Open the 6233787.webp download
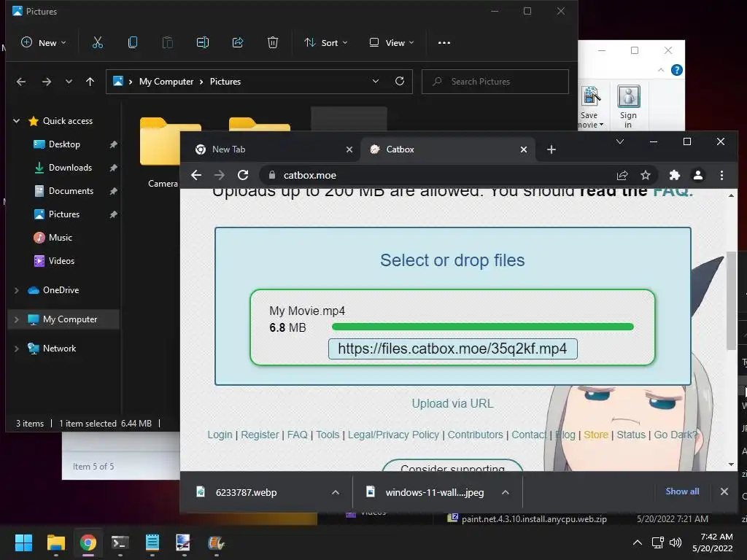The width and height of the screenshot is (747, 560). coord(246,492)
